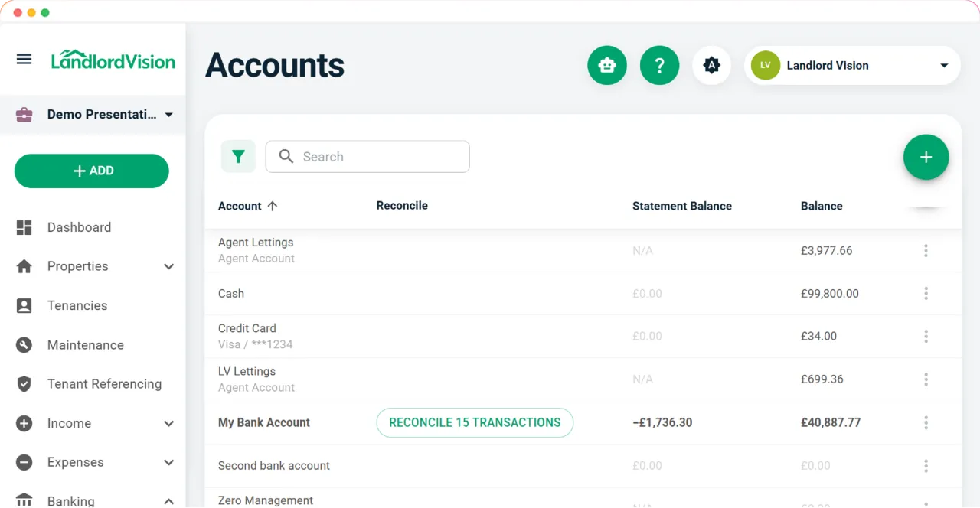Viewport: 980px width, 508px height.
Task: Collapse the Banking section in the sidebar
Action: coord(168,501)
